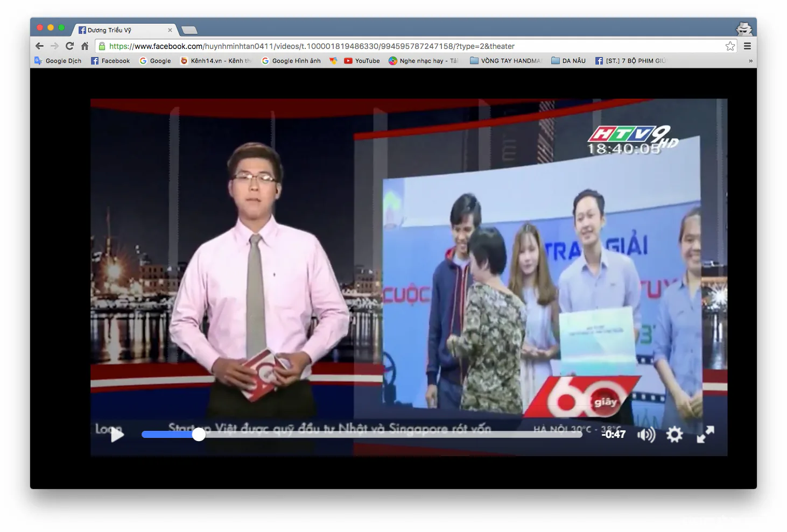Open the unlabeled bookmark icon before YouTube
The image size is (787, 532).
333,61
